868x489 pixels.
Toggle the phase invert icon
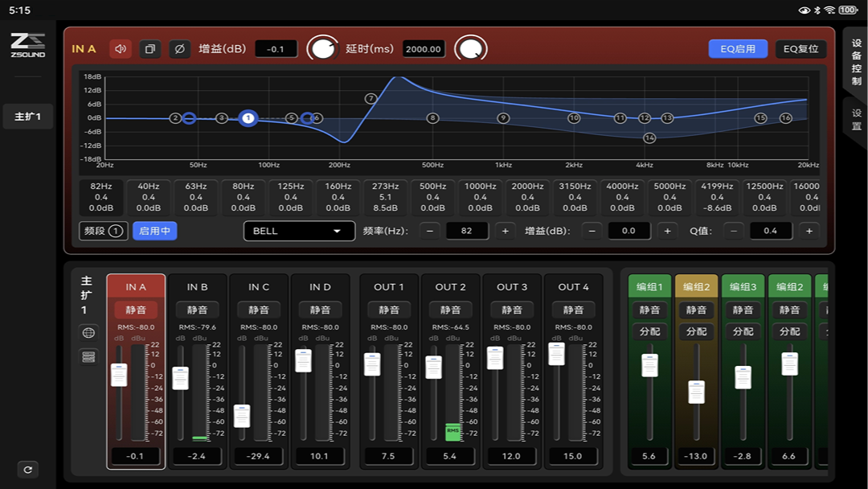click(179, 49)
